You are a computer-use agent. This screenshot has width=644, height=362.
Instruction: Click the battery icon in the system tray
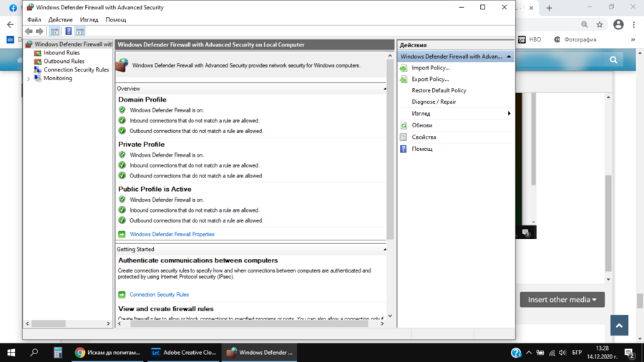click(x=540, y=353)
